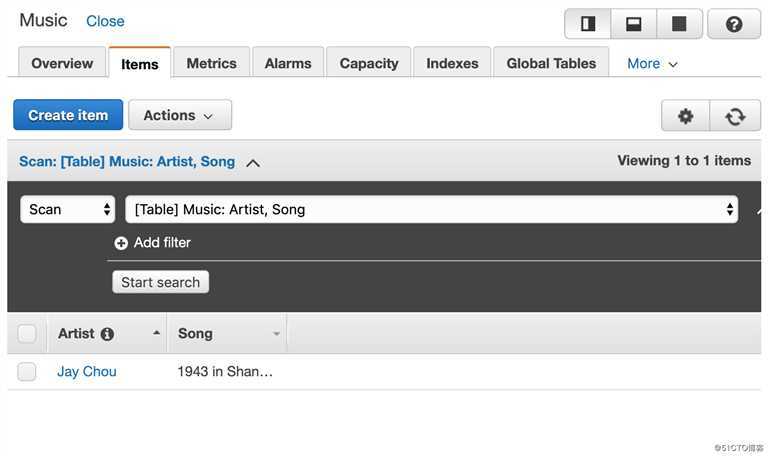Toggle the select-all checkbox in header
Screen dimensions: 768x456
pos(27,334)
